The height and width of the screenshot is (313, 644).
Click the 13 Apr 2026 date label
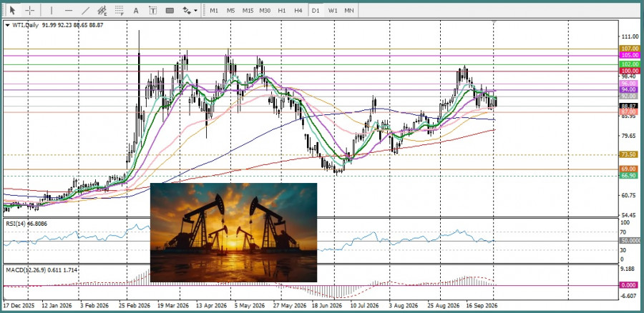pos(212,306)
